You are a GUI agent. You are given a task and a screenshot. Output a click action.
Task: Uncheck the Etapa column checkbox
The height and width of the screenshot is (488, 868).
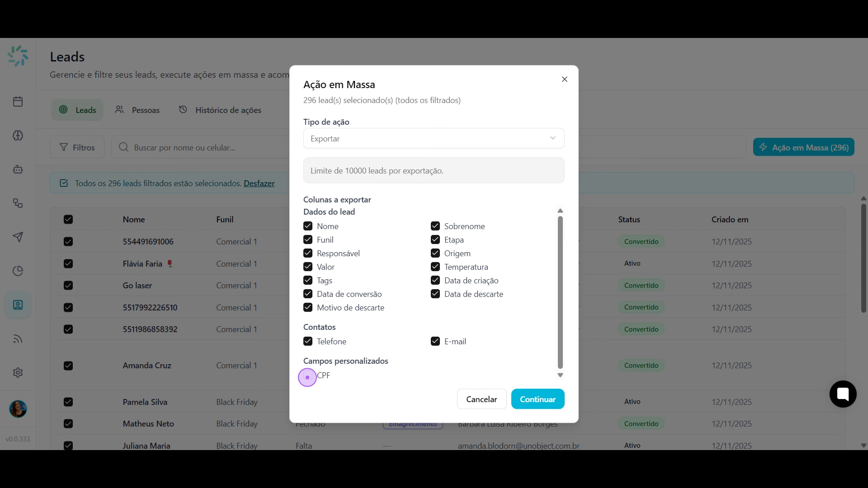pyautogui.click(x=435, y=239)
